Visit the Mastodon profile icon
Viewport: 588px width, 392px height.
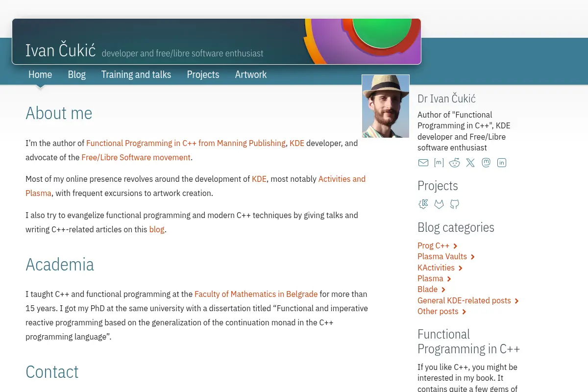(x=486, y=163)
